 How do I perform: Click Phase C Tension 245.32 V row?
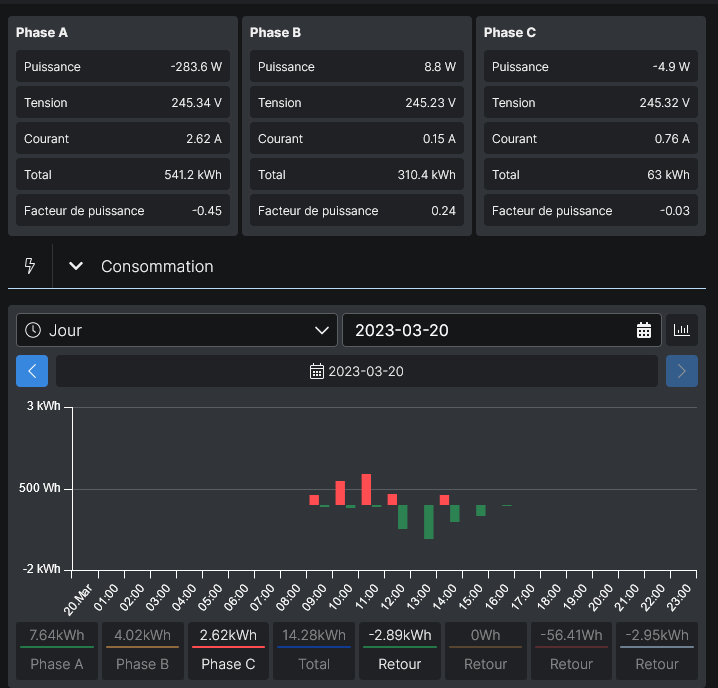[591, 103]
